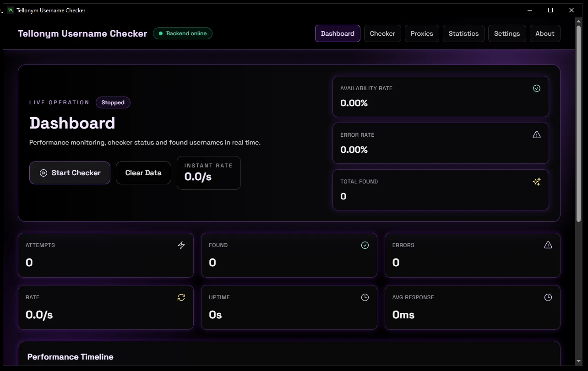This screenshot has height=371, width=588.
Task: Go to the Statistics tab
Action: (x=463, y=33)
